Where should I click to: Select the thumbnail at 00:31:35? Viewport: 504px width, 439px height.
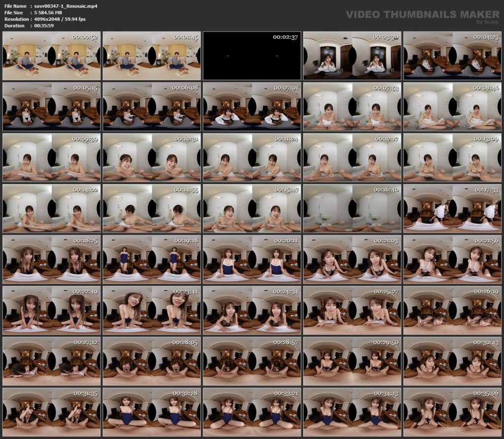[51, 412]
